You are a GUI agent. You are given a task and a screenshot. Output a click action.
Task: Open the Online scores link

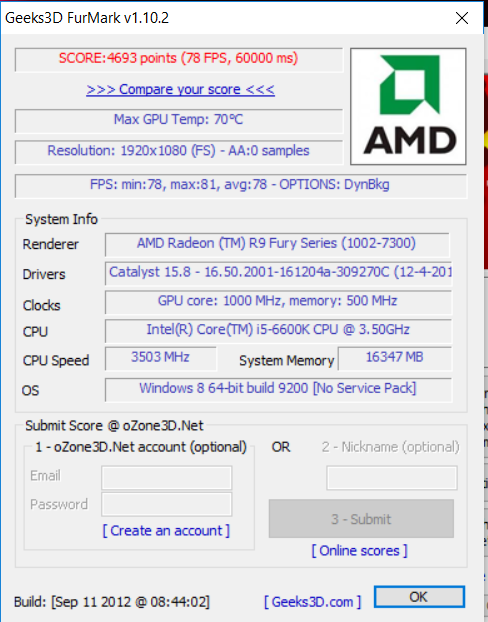(x=359, y=551)
